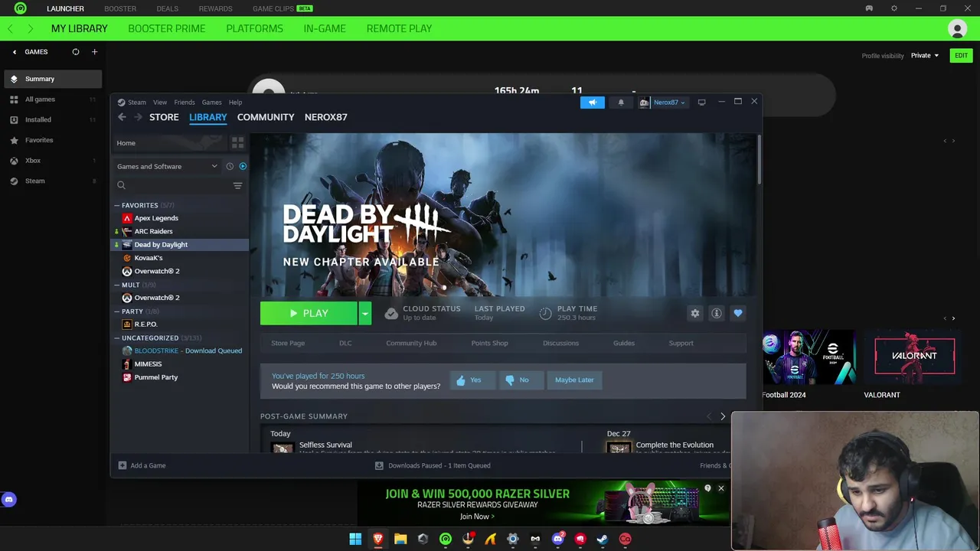Click Add a Game in Steam
Image resolution: width=980 pixels, height=551 pixels.
click(142, 465)
